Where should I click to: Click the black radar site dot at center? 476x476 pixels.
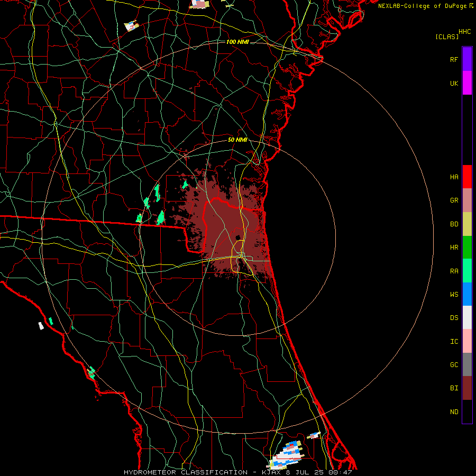[238, 237]
